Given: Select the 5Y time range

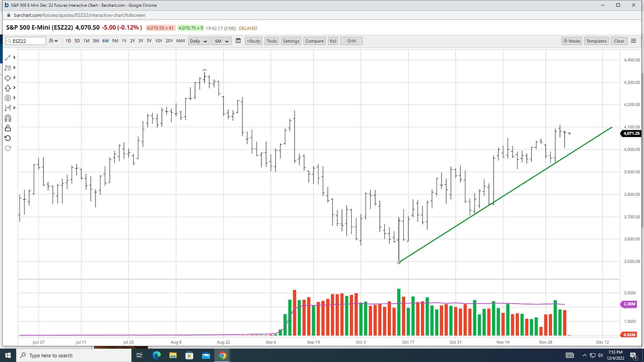Looking at the screenshot, I should point(149,41).
